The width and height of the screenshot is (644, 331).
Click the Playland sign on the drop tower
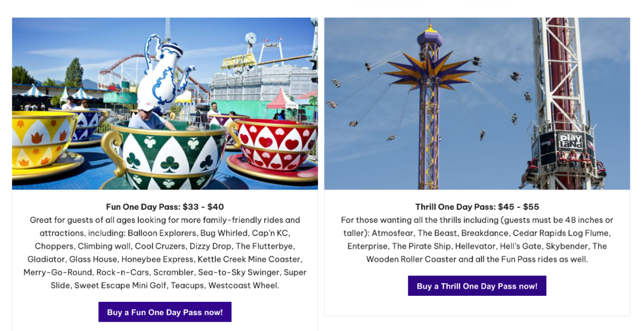[x=570, y=142]
